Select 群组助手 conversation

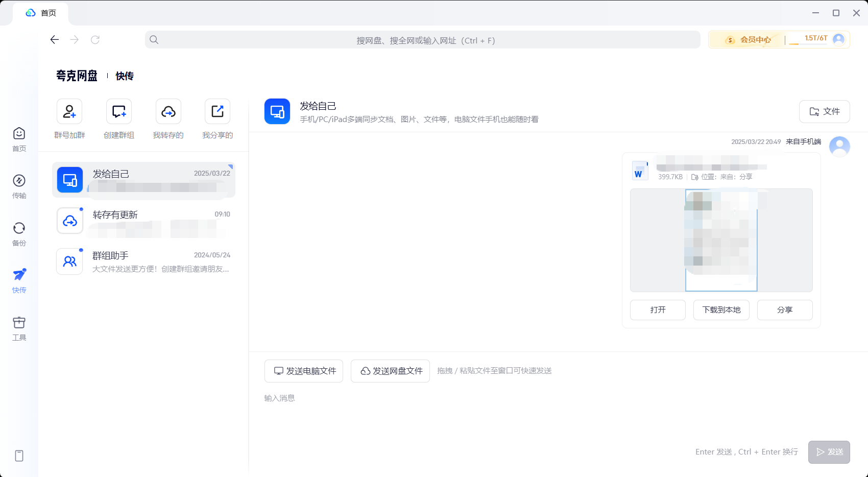click(x=143, y=261)
